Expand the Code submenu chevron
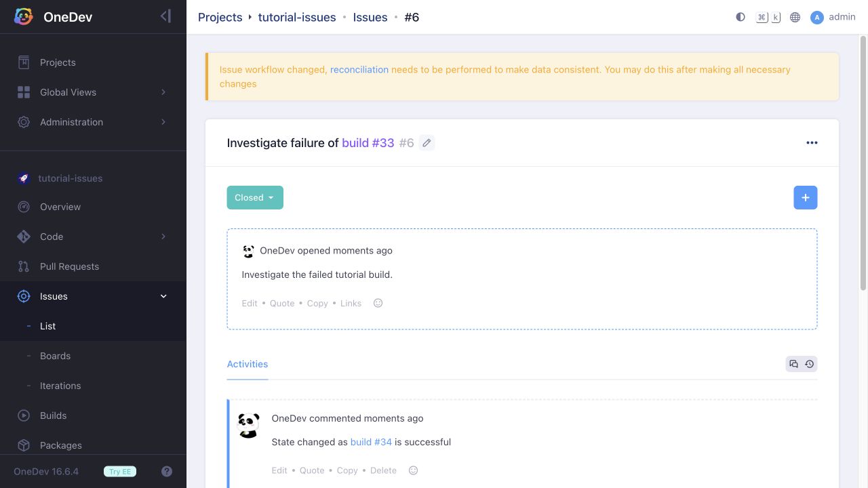 (163, 237)
